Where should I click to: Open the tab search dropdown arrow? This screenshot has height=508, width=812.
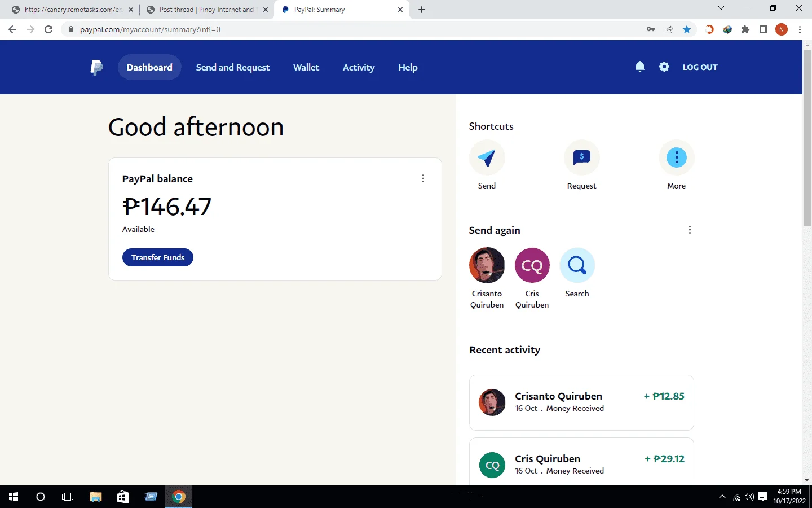coord(721,8)
